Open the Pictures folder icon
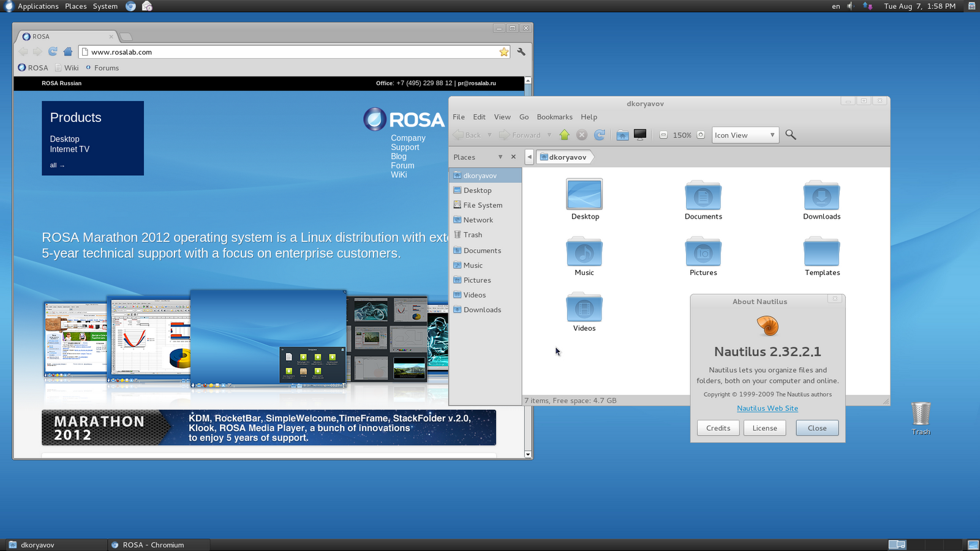 coord(703,252)
